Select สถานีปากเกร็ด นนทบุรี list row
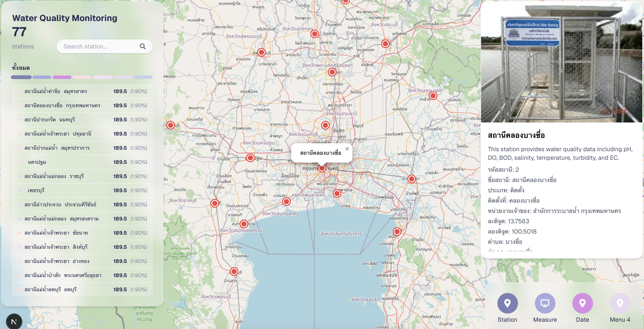Screen dimensions: 644x329 82,120
